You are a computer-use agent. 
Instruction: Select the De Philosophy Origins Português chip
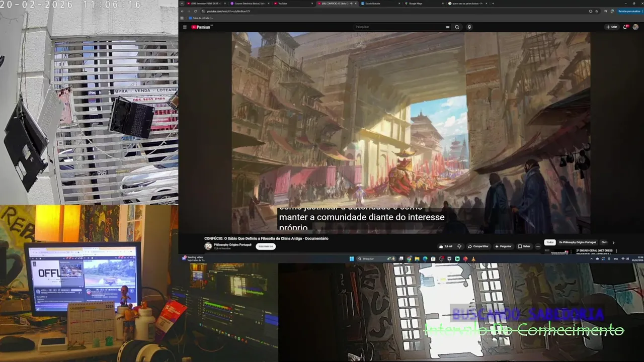click(578, 242)
